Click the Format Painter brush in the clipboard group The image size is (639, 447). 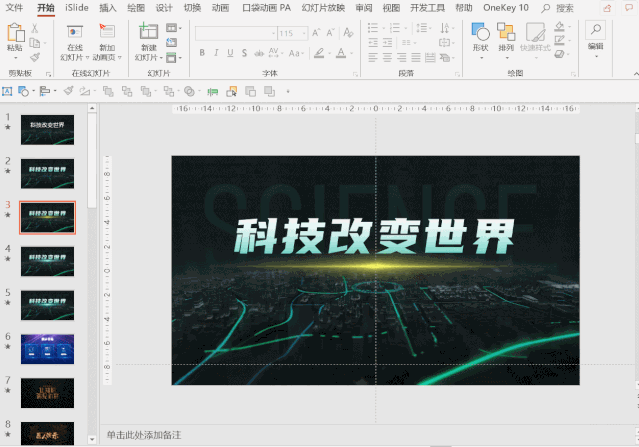[x=35, y=57]
